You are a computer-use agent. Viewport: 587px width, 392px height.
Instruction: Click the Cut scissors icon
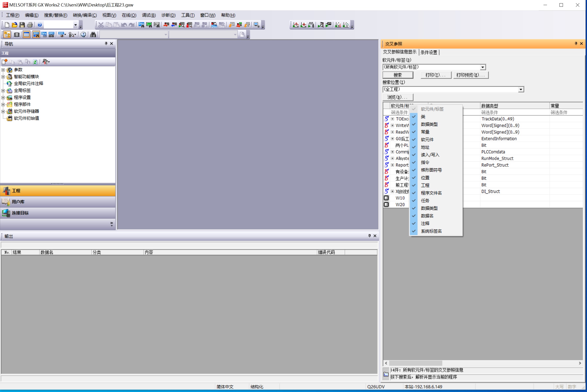[101, 25]
